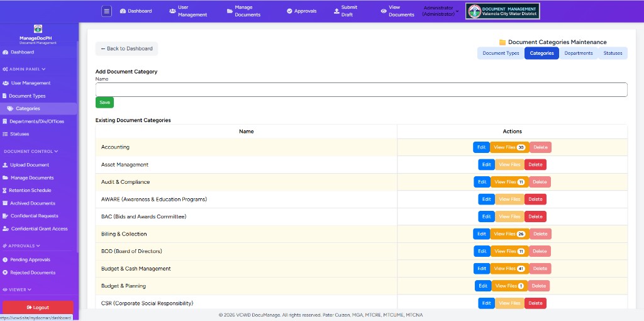
Task: Click the Valencia City Water District logo banner
Action: [502, 11]
